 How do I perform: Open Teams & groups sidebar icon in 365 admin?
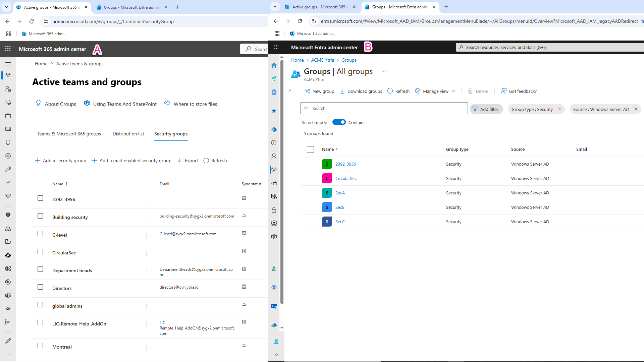[x=8, y=75]
